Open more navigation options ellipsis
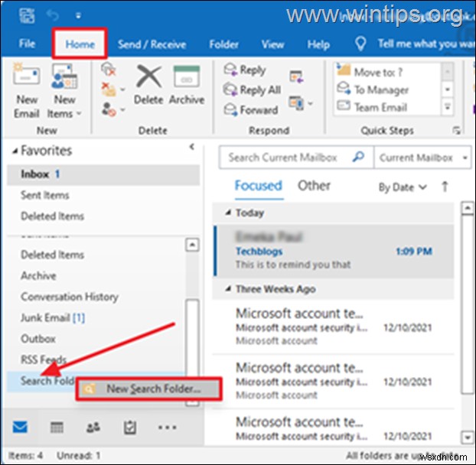The height and width of the screenshot is (465, 476). coord(168,428)
